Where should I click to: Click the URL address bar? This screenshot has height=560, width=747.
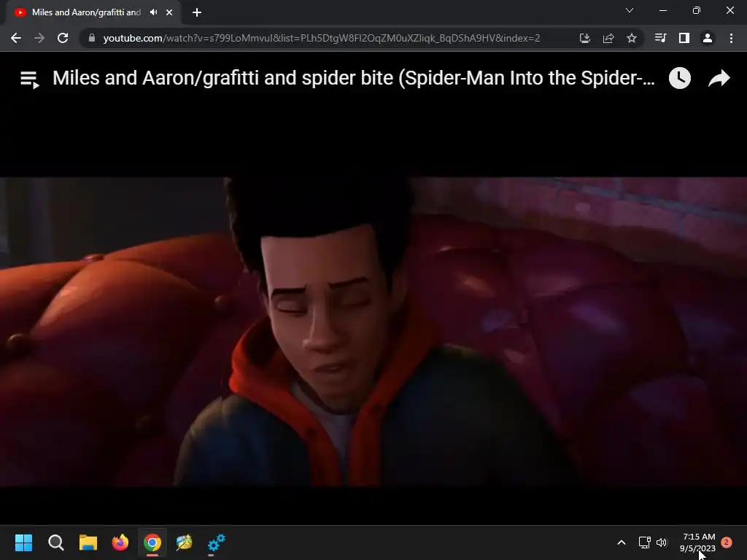[x=322, y=38]
